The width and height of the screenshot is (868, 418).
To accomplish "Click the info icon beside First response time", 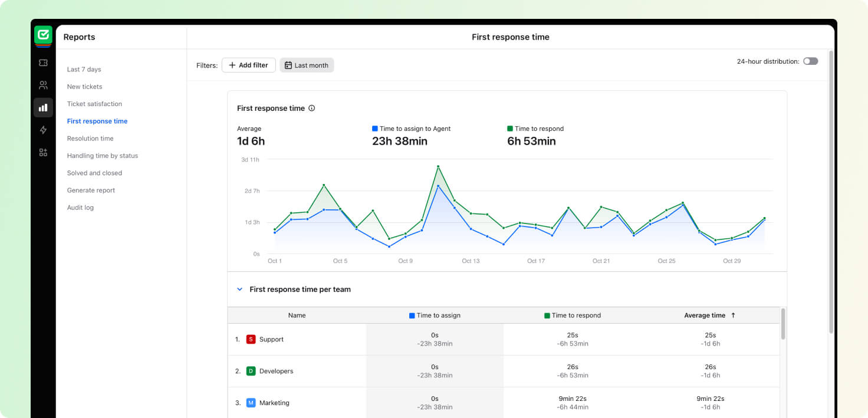I will 312,108.
